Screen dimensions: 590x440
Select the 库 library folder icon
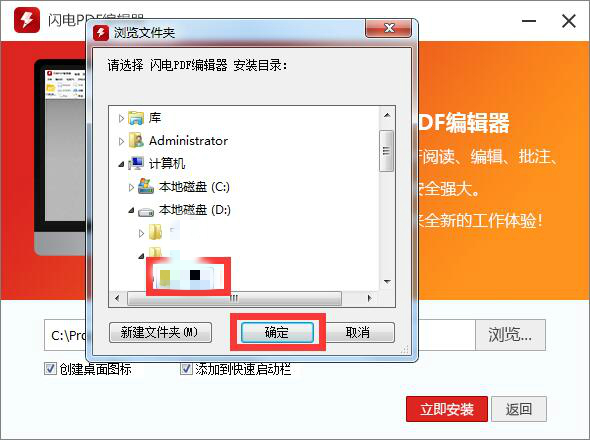click(x=136, y=118)
